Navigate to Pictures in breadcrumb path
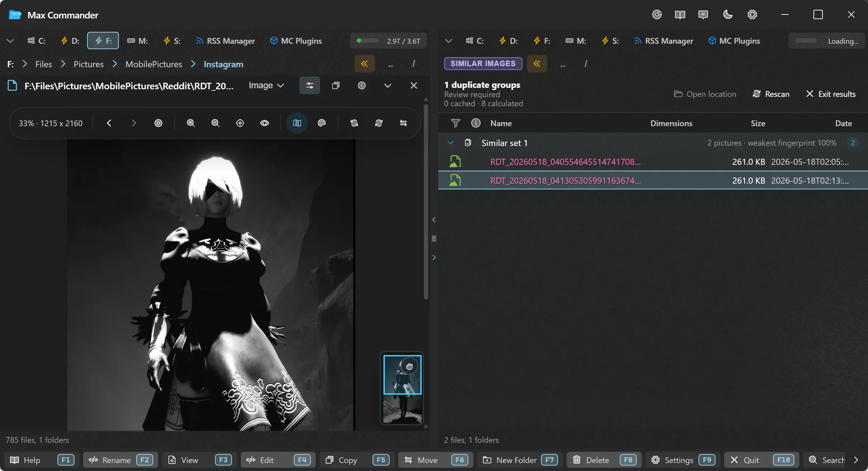This screenshot has width=868, height=471. [89, 64]
